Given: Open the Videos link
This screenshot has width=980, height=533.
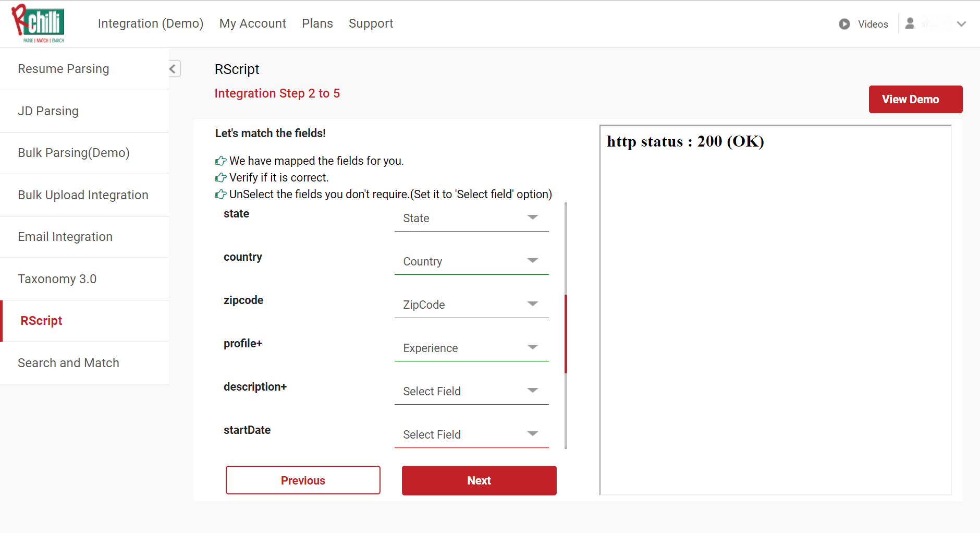Looking at the screenshot, I should coord(873,24).
